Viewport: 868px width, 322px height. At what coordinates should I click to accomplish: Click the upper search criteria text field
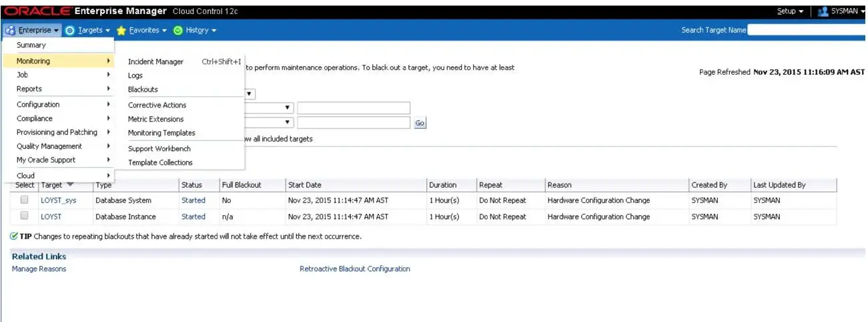pos(354,108)
